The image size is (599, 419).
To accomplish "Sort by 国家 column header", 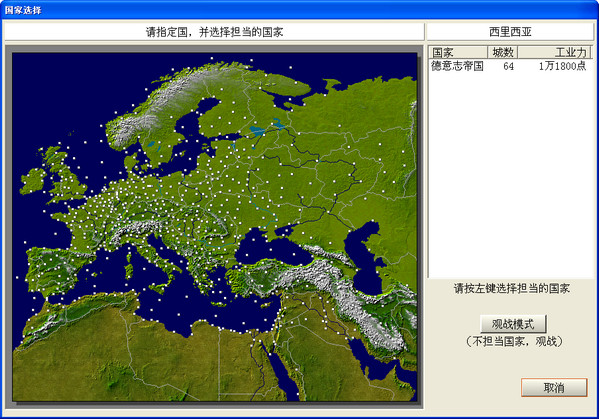I will click(x=458, y=52).
